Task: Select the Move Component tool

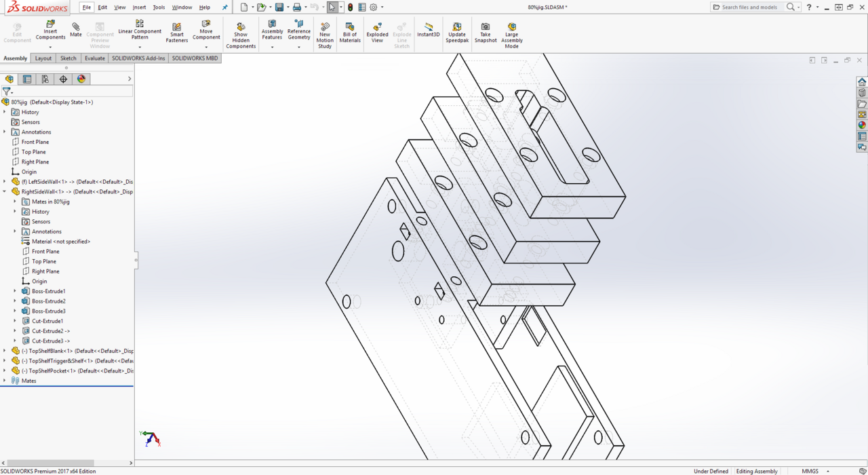Action: [x=206, y=30]
